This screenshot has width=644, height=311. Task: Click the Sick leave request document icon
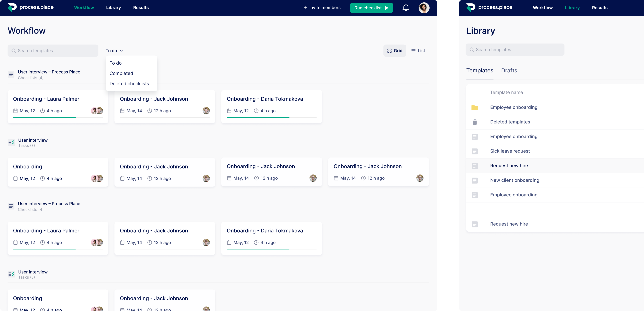pos(475,151)
